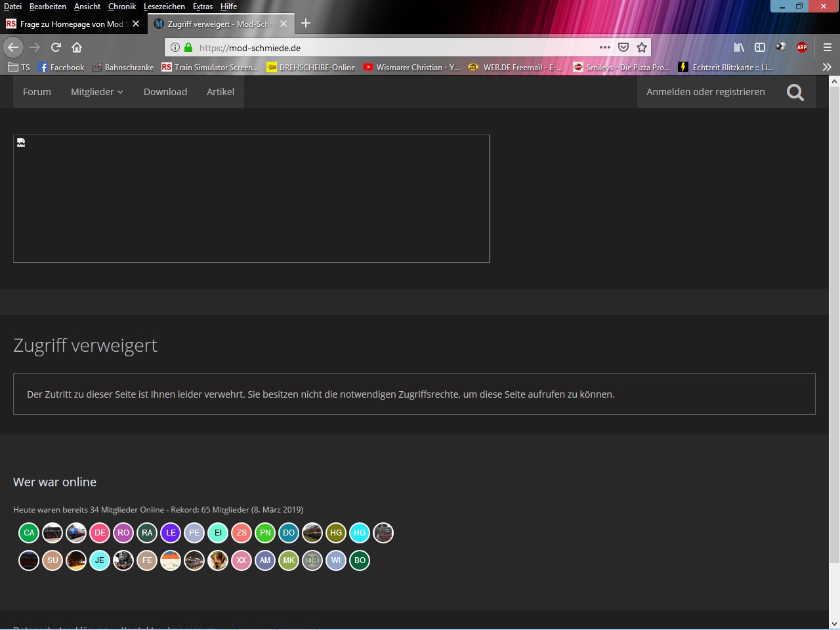Open the DREHSCHEIBE-Online bookmark
This screenshot has height=630, width=840.
coord(311,67)
